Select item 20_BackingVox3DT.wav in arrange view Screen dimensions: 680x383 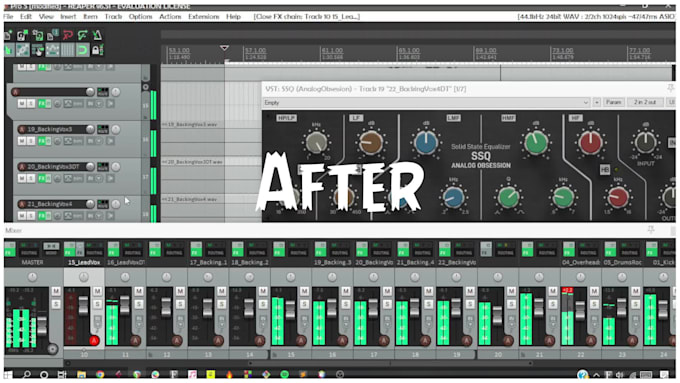(x=192, y=162)
